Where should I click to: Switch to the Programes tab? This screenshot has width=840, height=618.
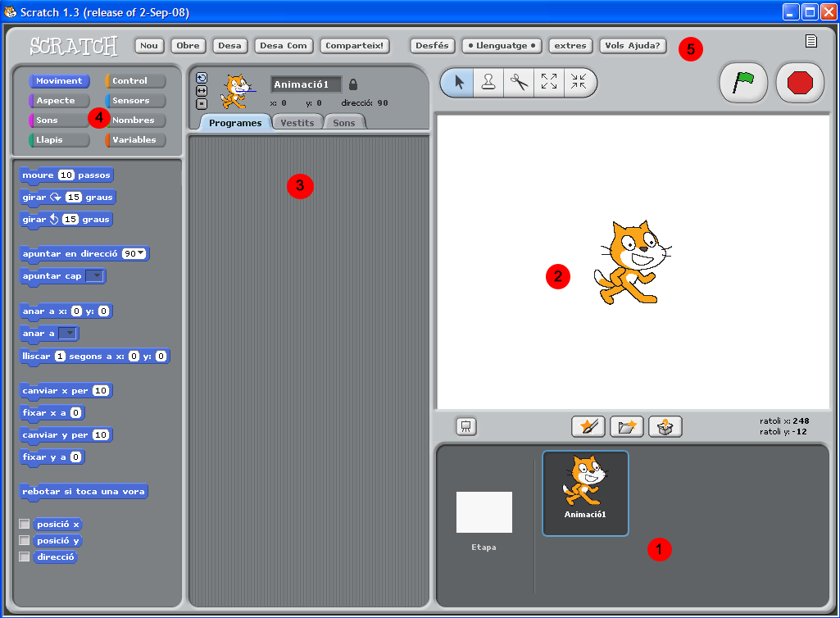235,123
